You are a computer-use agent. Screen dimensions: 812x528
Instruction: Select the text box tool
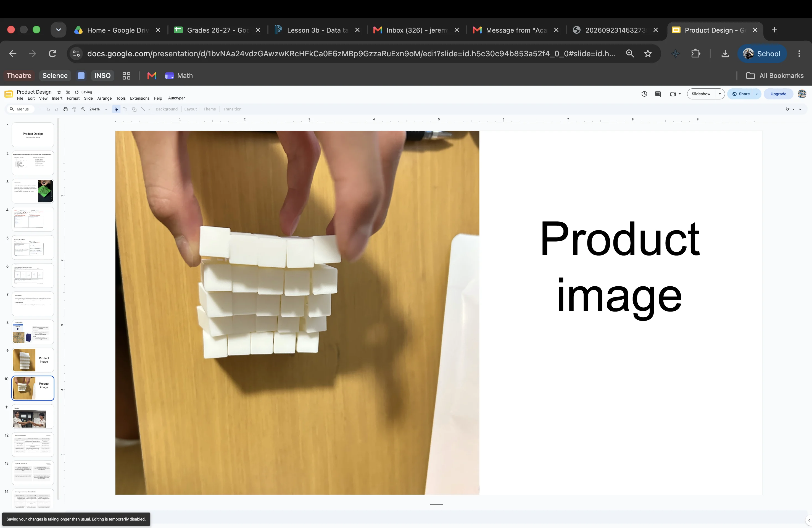(x=125, y=109)
